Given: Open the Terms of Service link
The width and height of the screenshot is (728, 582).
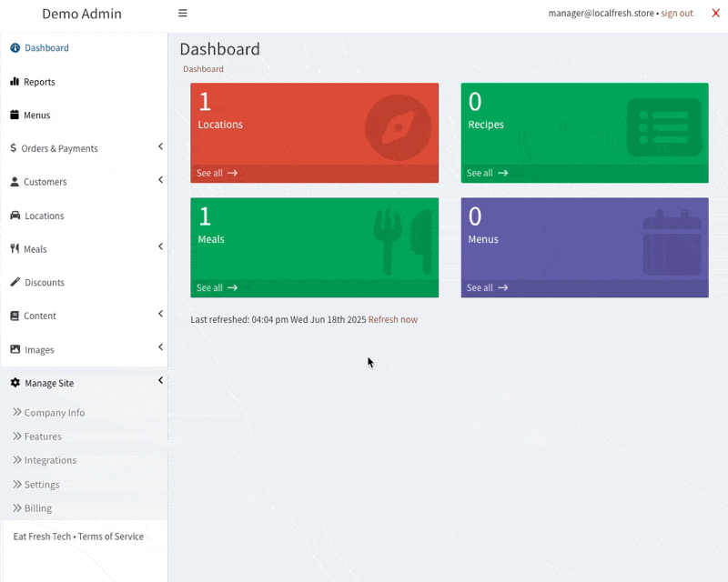Looking at the screenshot, I should tap(110, 536).
